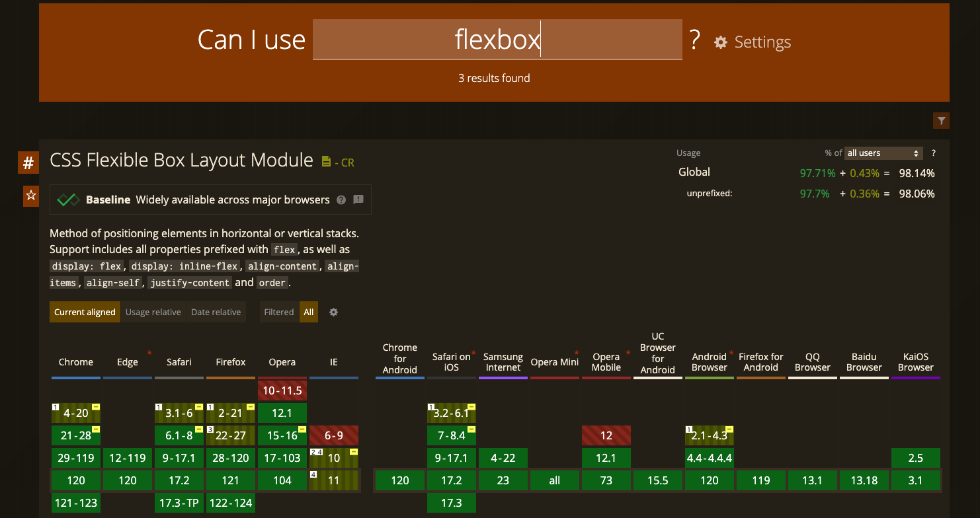The image size is (980, 518).
Task: Click Firefox for Android column header
Action: click(x=761, y=362)
